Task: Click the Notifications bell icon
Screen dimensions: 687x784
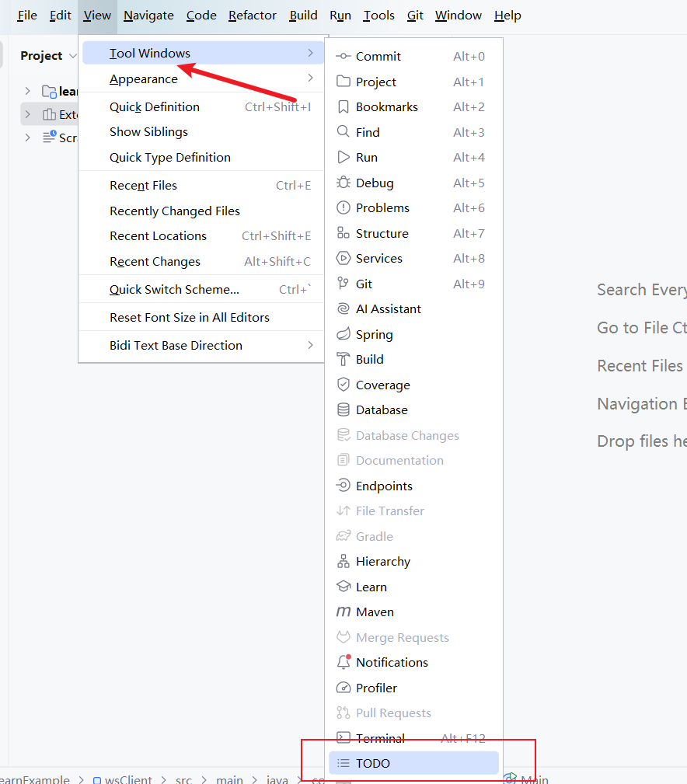Action: 343,662
